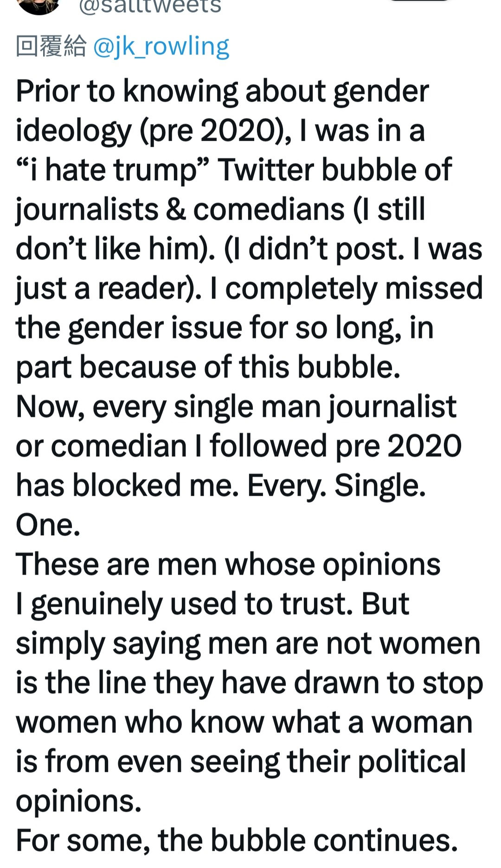Open the tweet author's profile avatar
Image resolution: width=501 pixels, height=868 pixels.
point(39,6)
